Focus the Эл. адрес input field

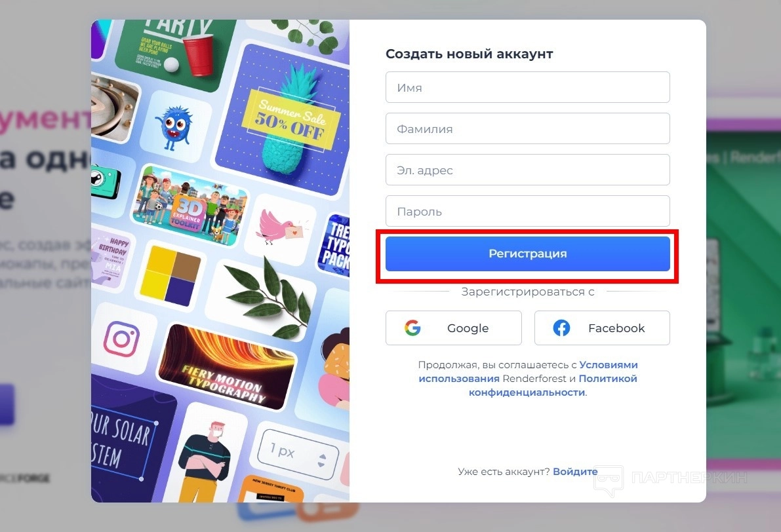tap(527, 170)
